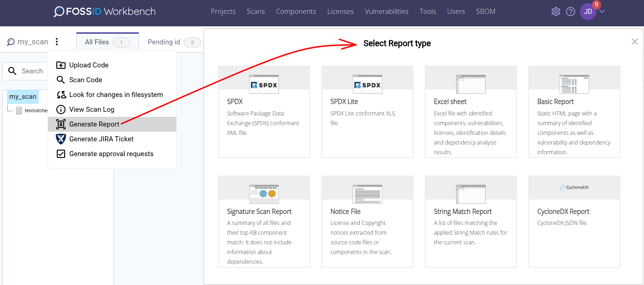Open the Scans menu
Viewport: 644px width, 285px height.
click(x=256, y=12)
